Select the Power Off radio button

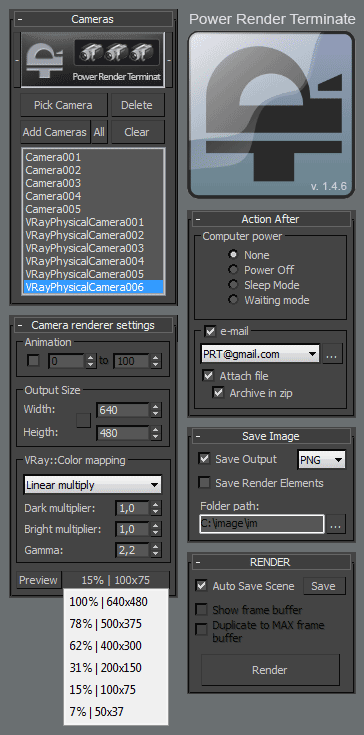pyautogui.click(x=233, y=270)
